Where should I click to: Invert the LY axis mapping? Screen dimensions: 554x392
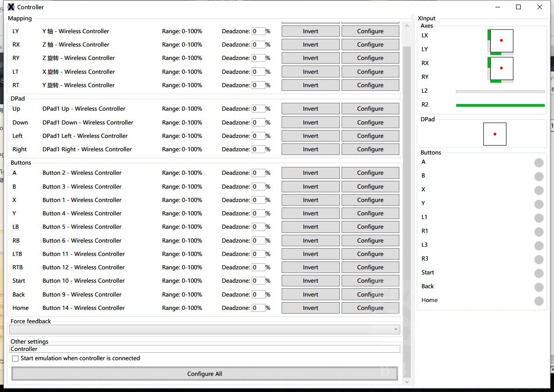(x=311, y=31)
